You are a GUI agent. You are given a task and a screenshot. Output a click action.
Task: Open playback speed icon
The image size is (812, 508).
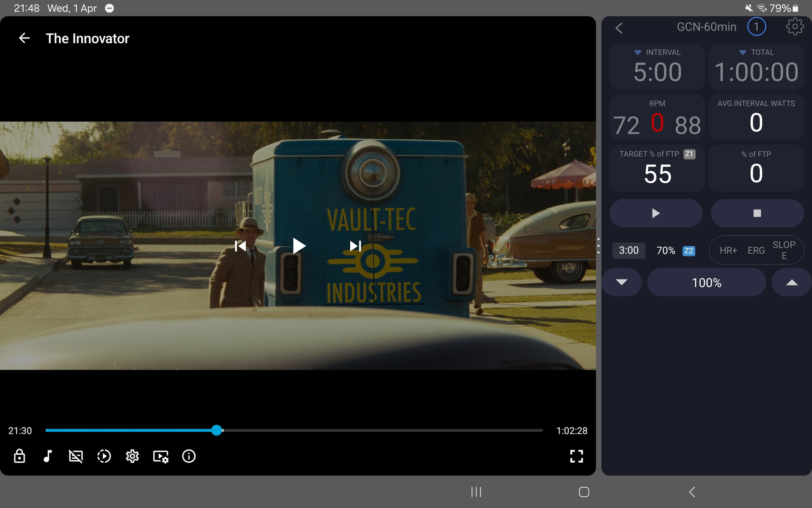(x=104, y=456)
